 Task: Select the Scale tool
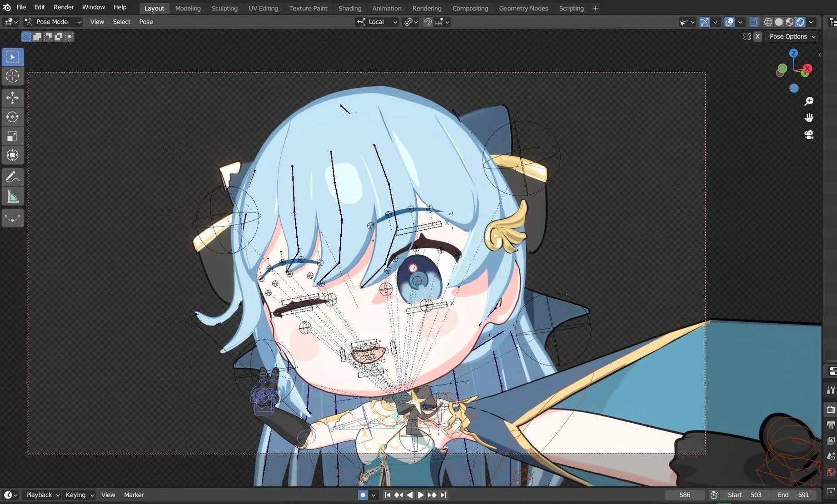(13, 136)
